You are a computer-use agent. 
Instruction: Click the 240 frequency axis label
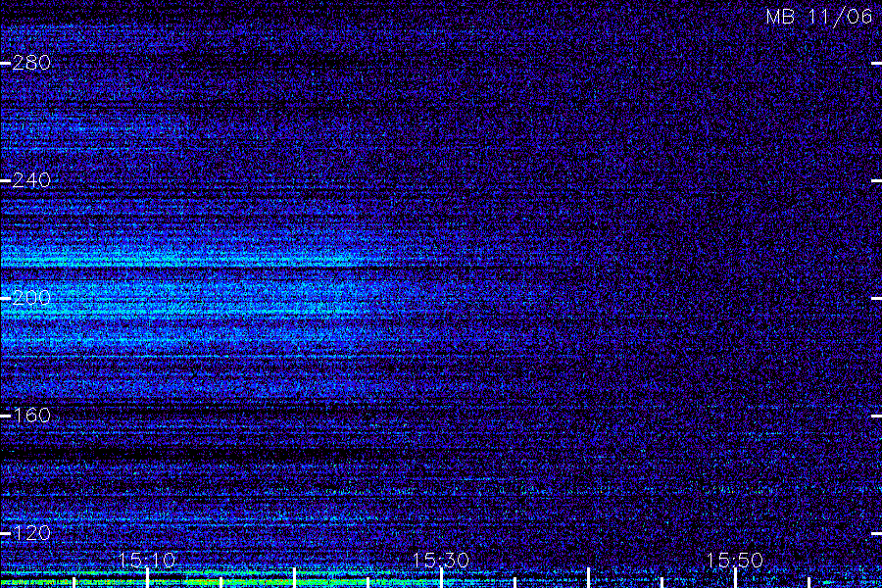31,180
